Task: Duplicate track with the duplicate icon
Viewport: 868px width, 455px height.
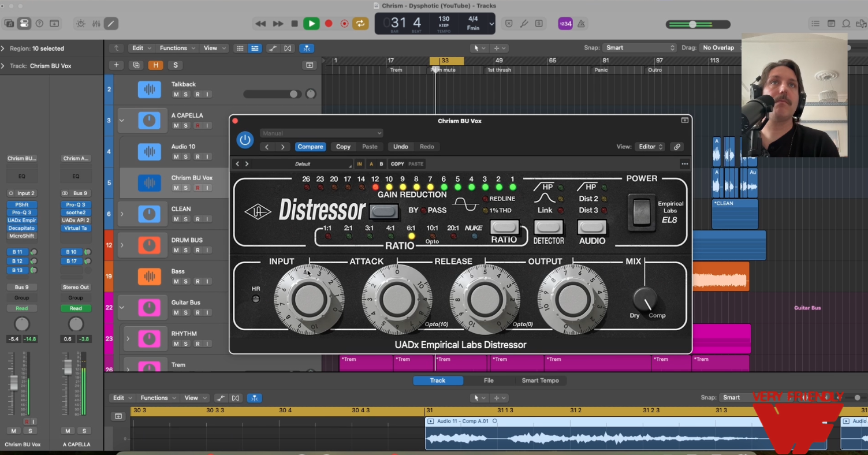Action: pos(136,65)
